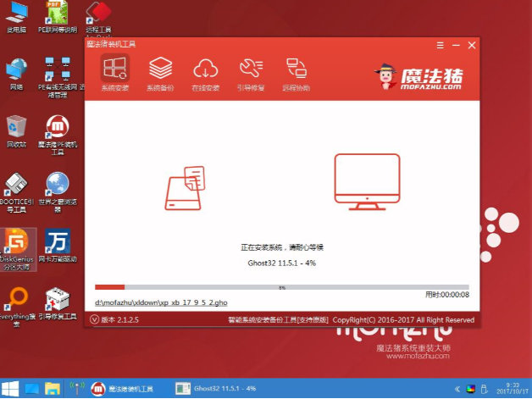Switch to 魔法猪装机工具 taskbar button
This screenshot has height=399, width=532.
tap(122, 389)
